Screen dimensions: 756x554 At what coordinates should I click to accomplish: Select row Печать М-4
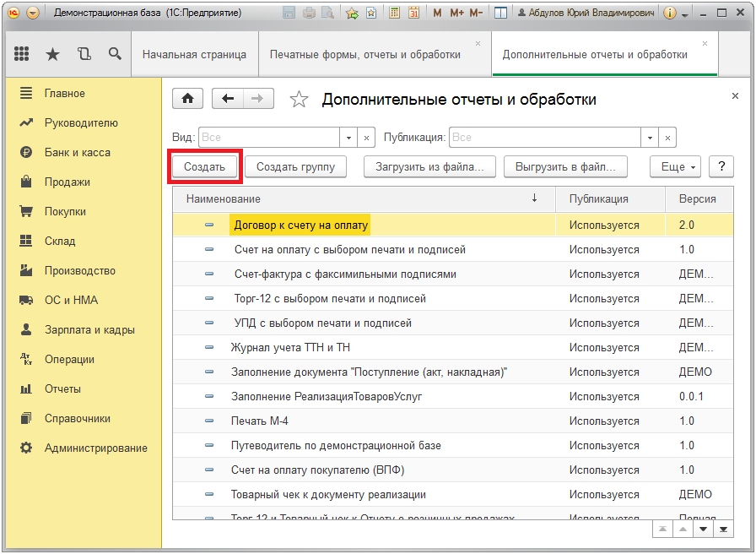pyautogui.click(x=260, y=421)
